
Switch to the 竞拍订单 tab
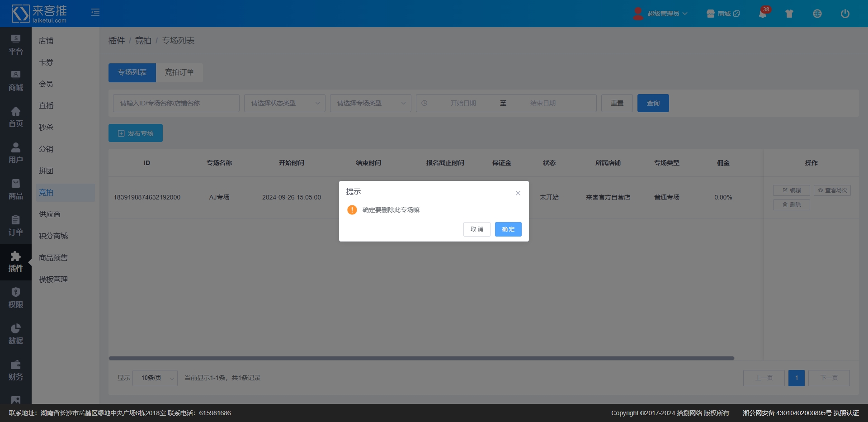pyautogui.click(x=179, y=72)
